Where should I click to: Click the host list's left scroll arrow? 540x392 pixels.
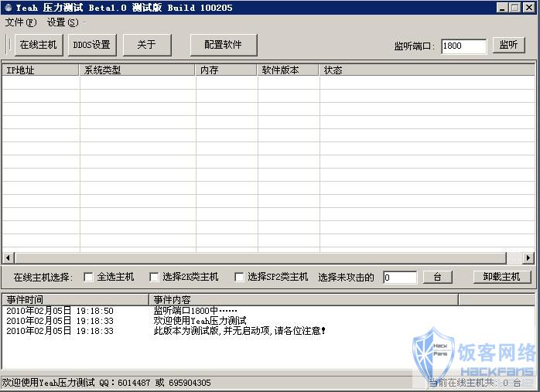[x=8, y=257]
